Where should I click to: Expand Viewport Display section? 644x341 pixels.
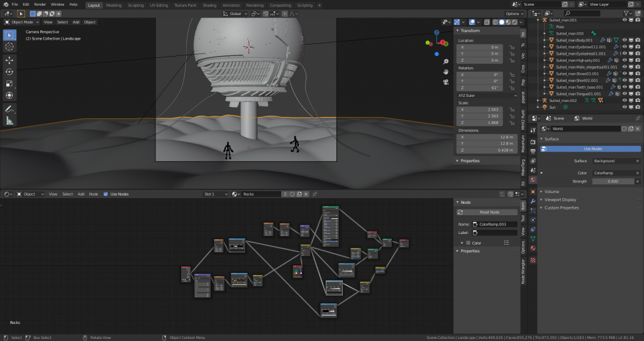click(x=560, y=199)
